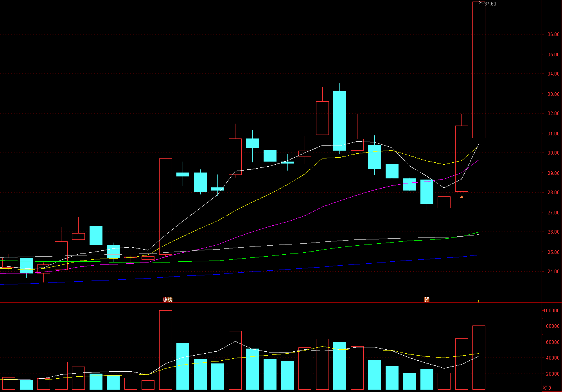Click the 33.00 price axis label
Screen dimensions: 562x392
[x=553, y=94]
